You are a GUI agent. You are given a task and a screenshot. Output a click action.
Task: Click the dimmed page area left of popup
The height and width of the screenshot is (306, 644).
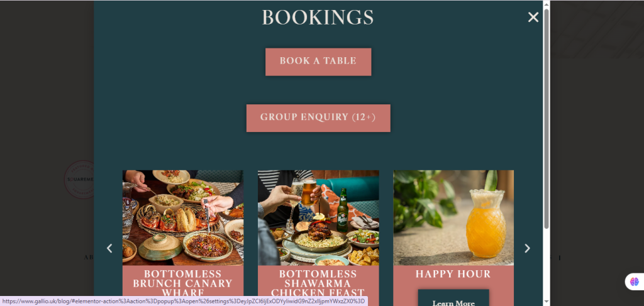pos(47,102)
